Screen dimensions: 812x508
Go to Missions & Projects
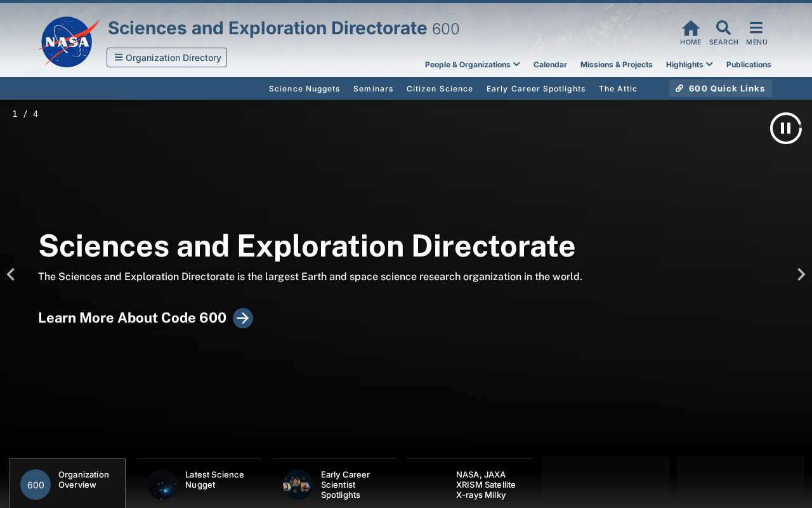pos(617,65)
